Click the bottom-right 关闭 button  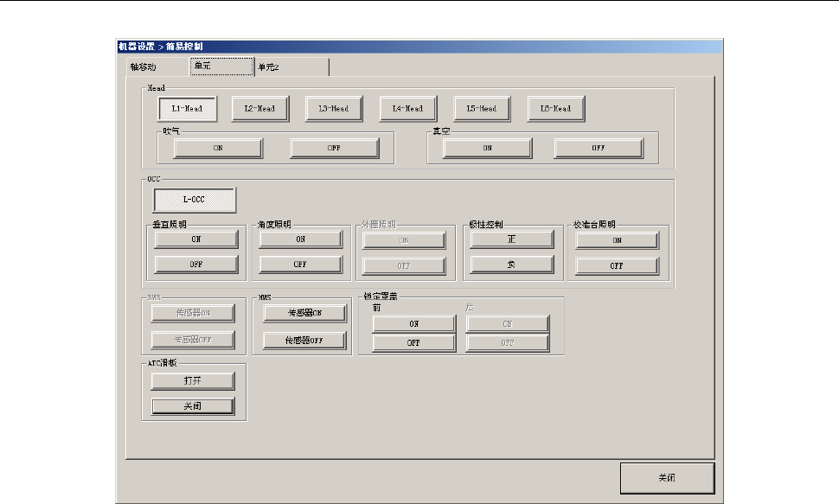click(667, 477)
